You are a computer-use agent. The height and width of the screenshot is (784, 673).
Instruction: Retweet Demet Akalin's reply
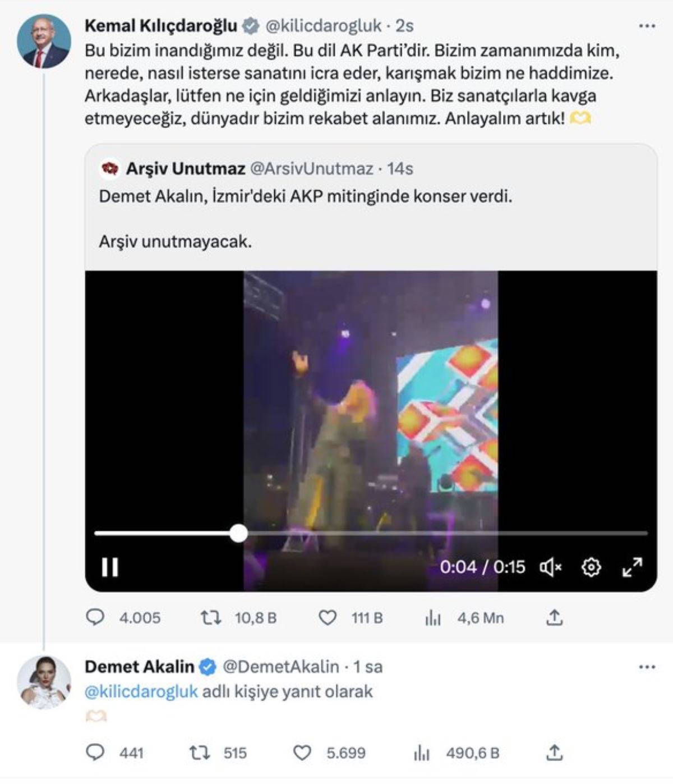(x=199, y=753)
